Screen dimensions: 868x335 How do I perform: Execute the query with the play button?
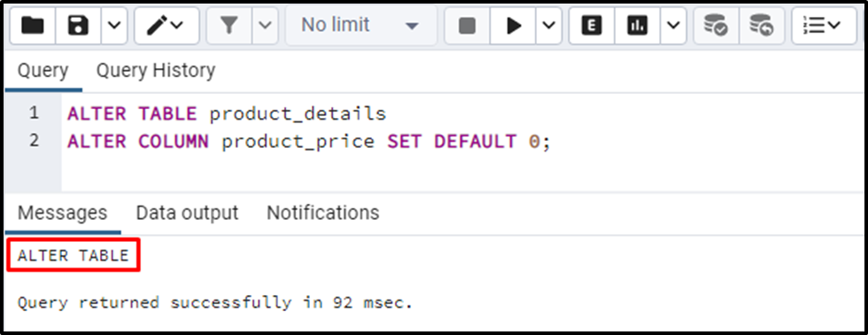[514, 26]
